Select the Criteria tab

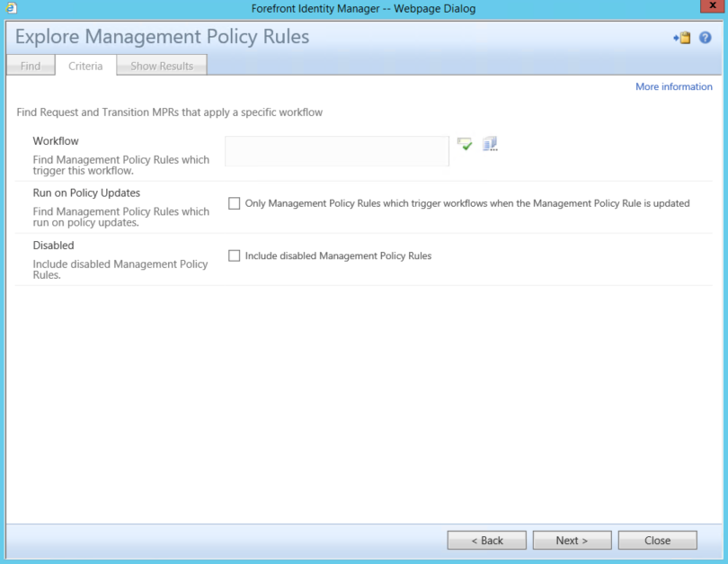coord(85,66)
